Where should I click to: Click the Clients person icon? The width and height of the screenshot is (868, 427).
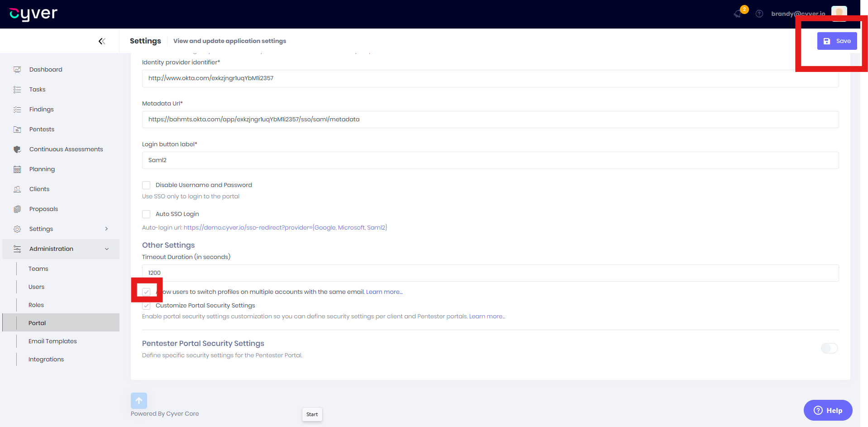click(17, 189)
